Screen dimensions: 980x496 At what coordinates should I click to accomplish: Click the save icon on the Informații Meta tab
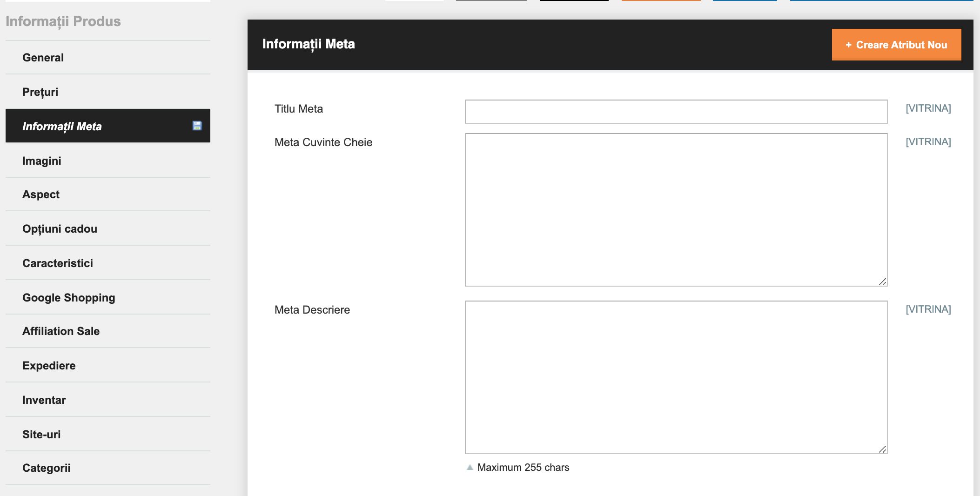197,126
